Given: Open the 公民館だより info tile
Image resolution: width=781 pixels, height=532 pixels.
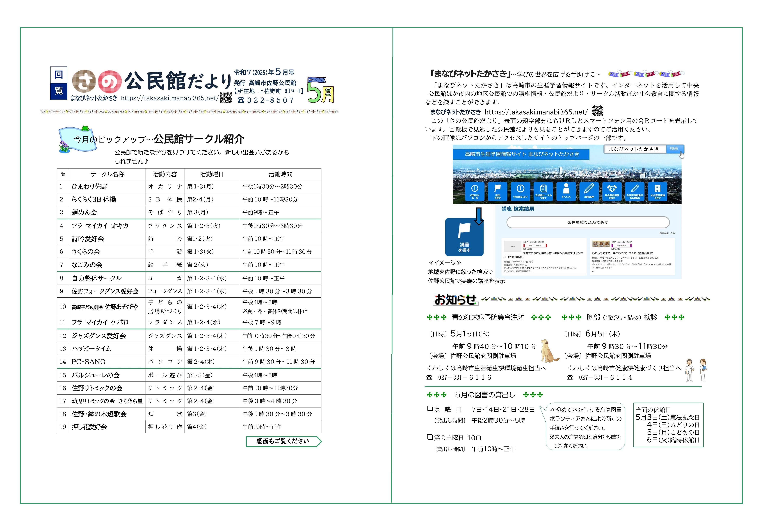Looking at the screenshot, I should (x=520, y=191).
